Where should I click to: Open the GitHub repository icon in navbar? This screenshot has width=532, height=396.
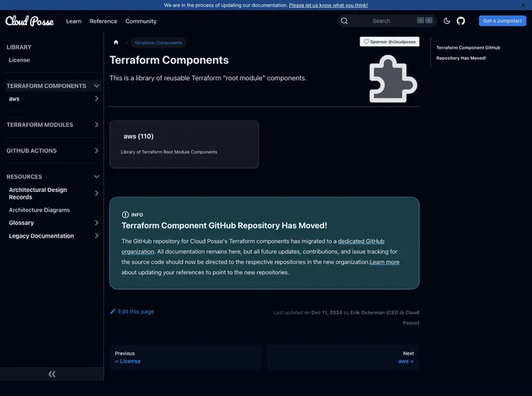461,21
